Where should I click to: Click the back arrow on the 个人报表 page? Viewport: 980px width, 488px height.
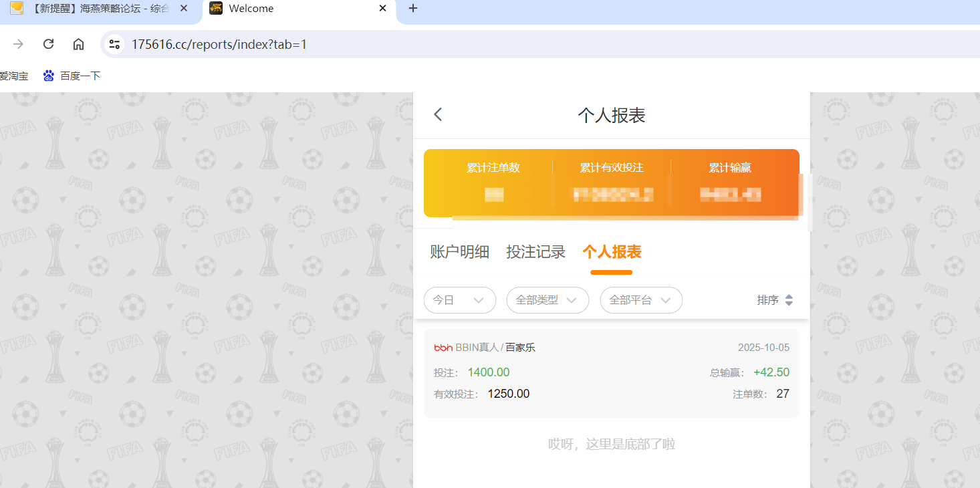(438, 114)
